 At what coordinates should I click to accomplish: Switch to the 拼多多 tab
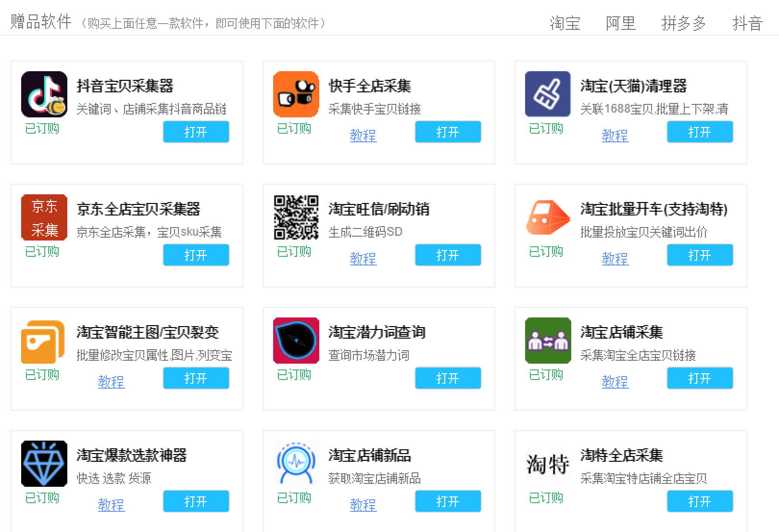pos(684,23)
